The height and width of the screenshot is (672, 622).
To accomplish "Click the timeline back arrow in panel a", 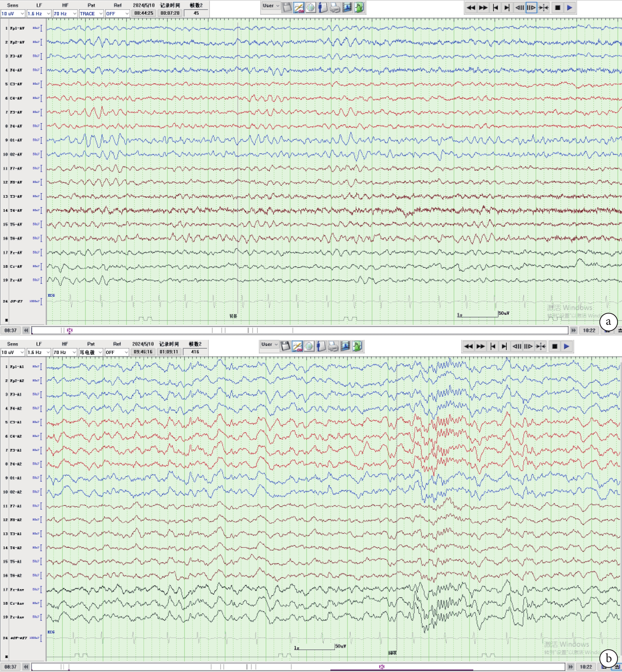I will tap(26, 331).
